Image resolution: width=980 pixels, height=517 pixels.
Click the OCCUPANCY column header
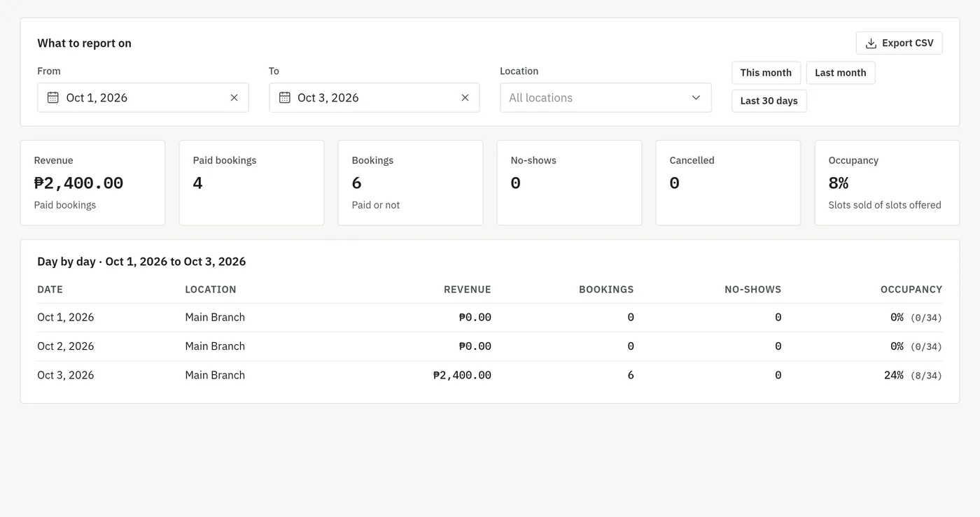[x=911, y=290]
